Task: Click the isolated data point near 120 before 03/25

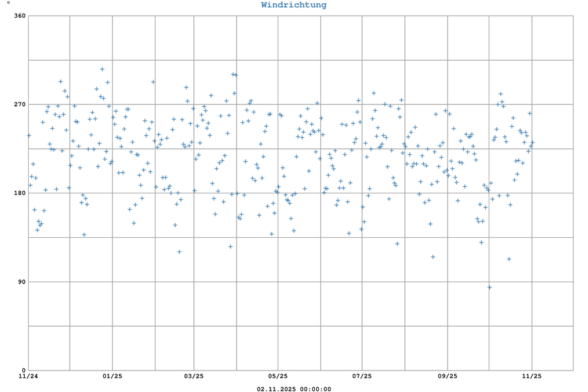Action: [179, 252]
